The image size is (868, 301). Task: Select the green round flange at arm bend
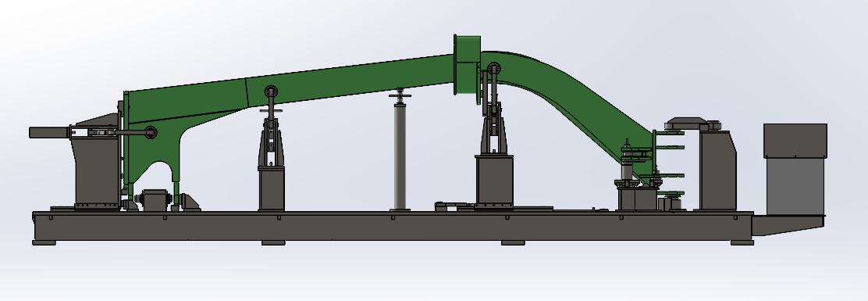pyautogui.click(x=467, y=66)
